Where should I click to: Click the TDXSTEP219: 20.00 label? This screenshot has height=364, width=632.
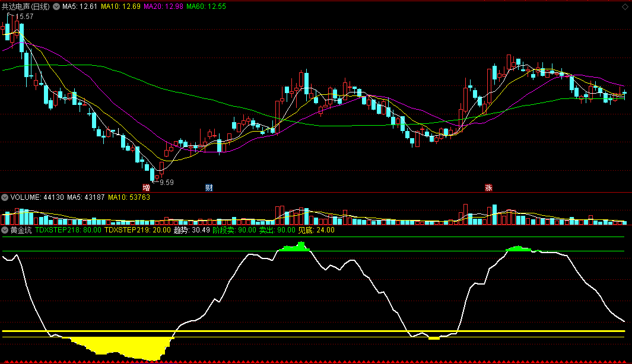[x=138, y=230]
